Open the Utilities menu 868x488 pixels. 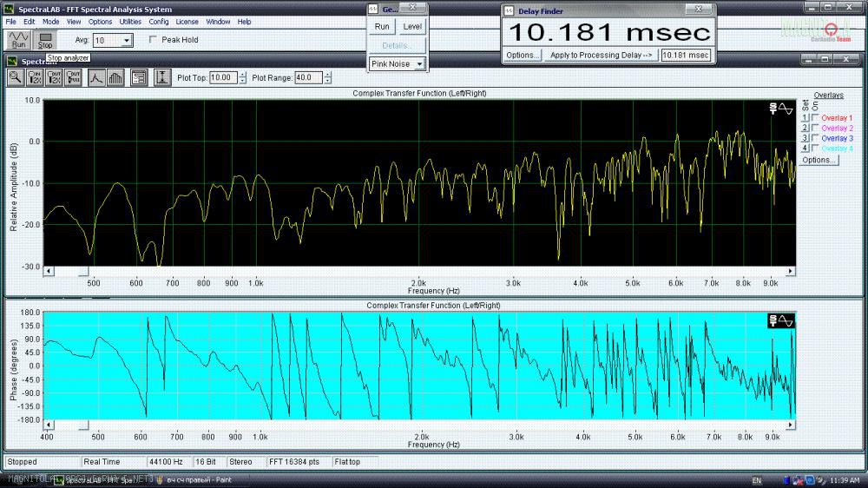pyautogui.click(x=131, y=22)
